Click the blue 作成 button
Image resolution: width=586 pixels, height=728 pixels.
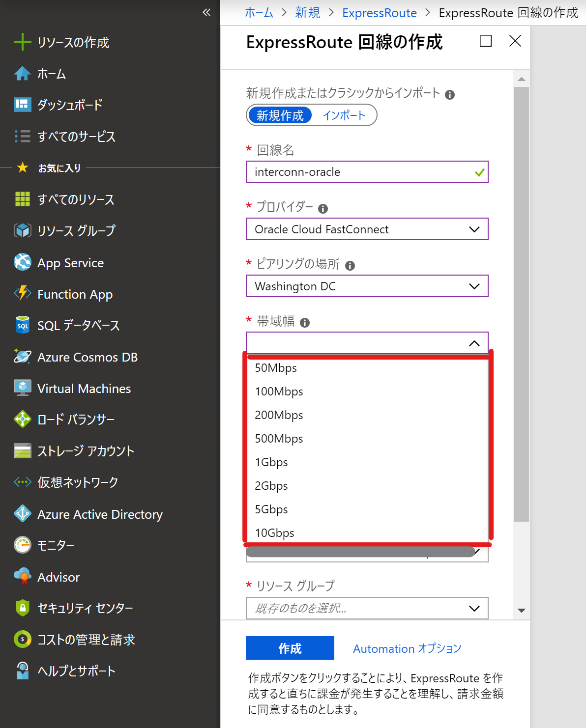pyautogui.click(x=290, y=648)
